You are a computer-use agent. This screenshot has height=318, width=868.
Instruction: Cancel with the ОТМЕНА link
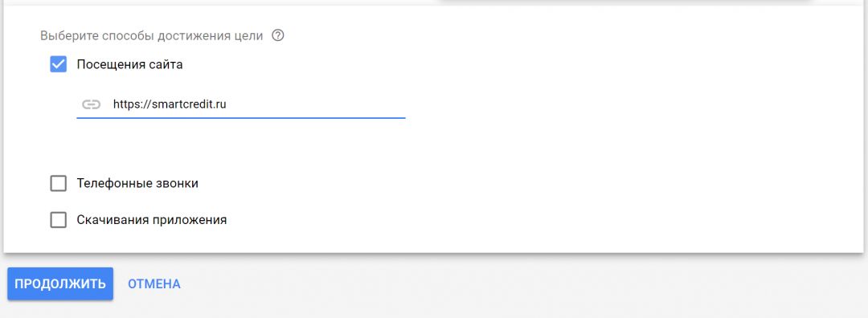pos(154,283)
